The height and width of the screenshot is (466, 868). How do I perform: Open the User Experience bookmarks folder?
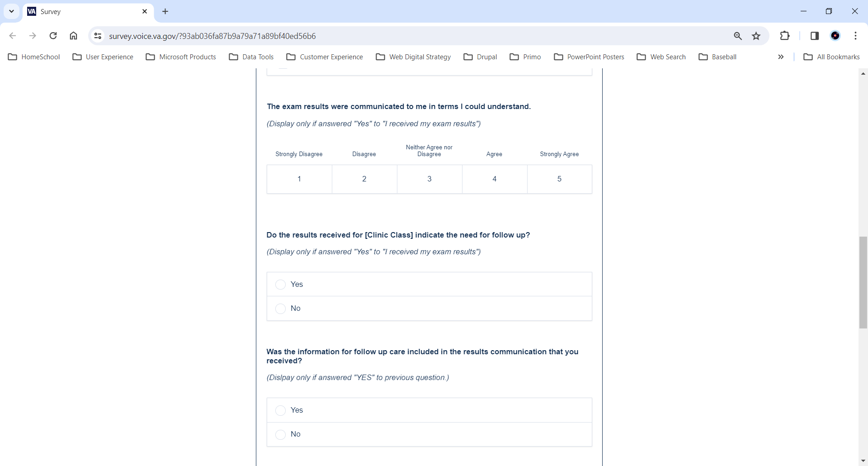[x=103, y=57]
